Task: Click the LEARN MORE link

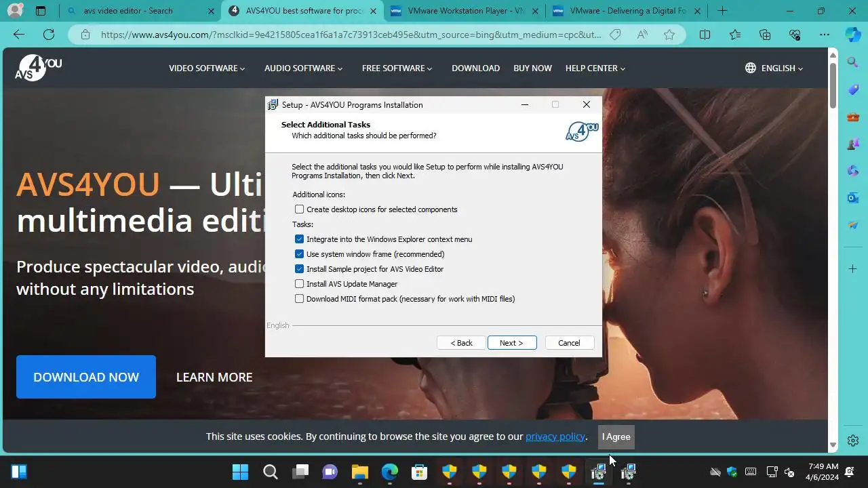Action: 214,378
